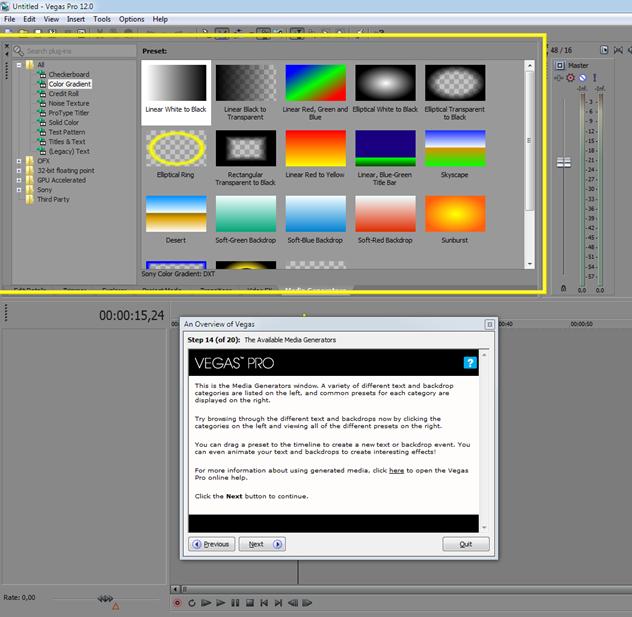Click the Master volume fader handle
This screenshot has height=617, width=632.
click(563, 162)
